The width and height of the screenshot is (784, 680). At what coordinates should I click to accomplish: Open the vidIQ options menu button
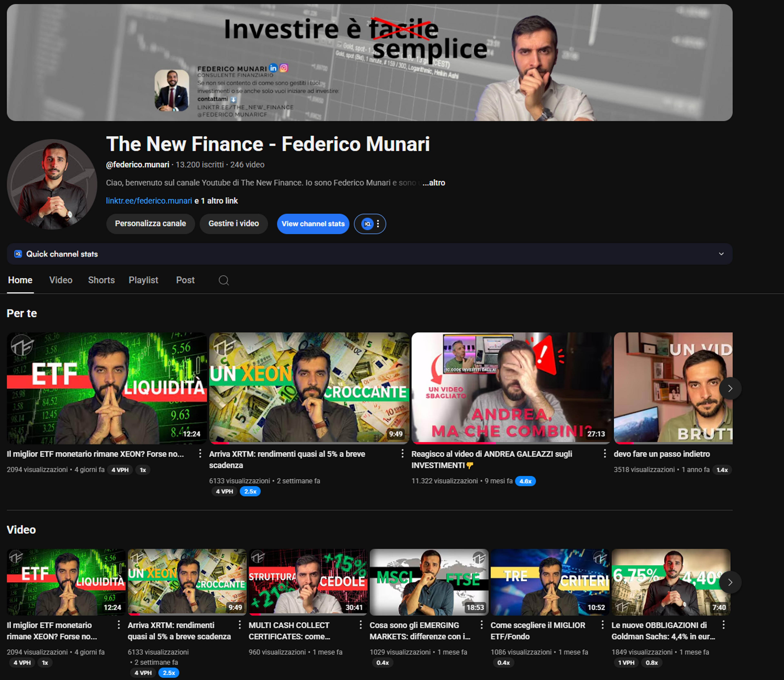[370, 224]
